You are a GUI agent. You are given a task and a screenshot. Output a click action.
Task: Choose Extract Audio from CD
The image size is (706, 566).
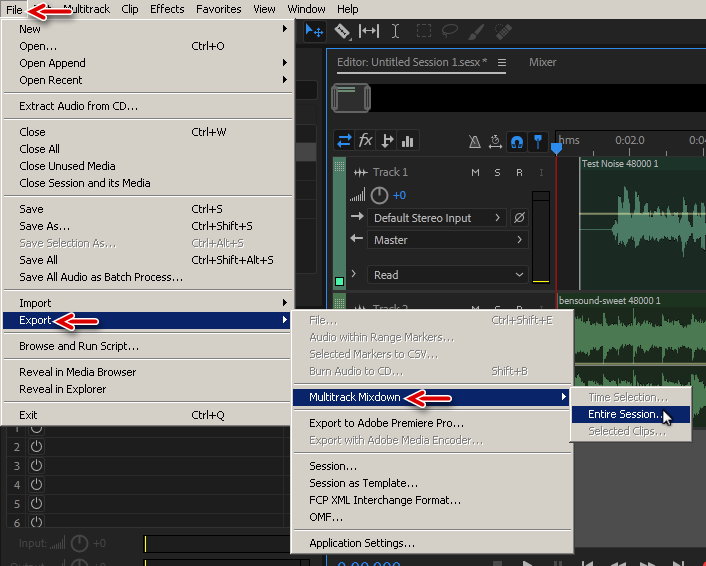click(148, 106)
